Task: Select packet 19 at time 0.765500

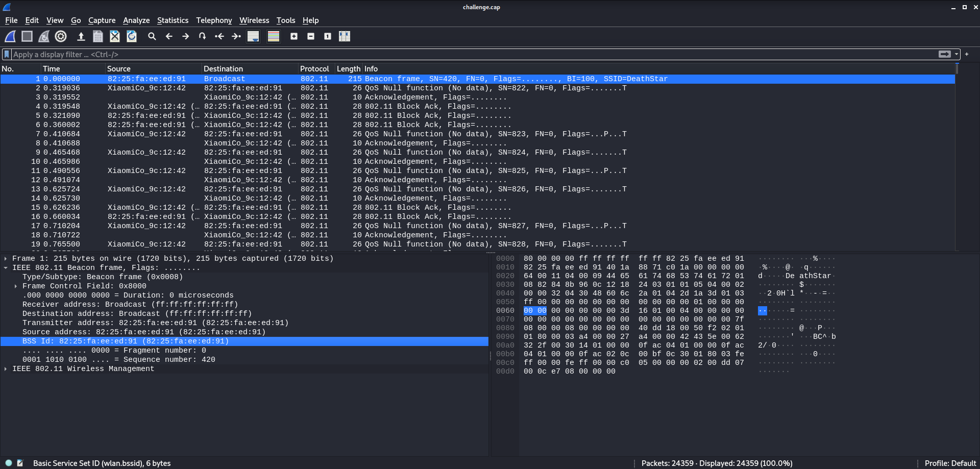Action: 477,244
